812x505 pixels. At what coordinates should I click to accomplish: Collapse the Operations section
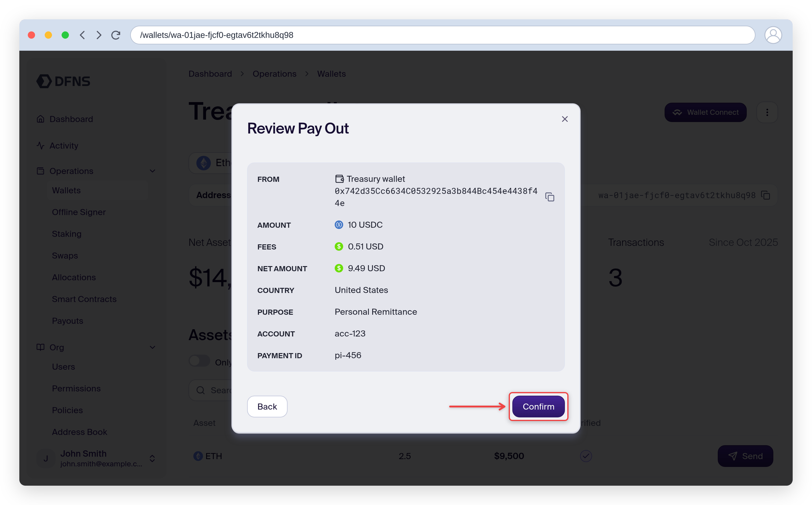152,171
